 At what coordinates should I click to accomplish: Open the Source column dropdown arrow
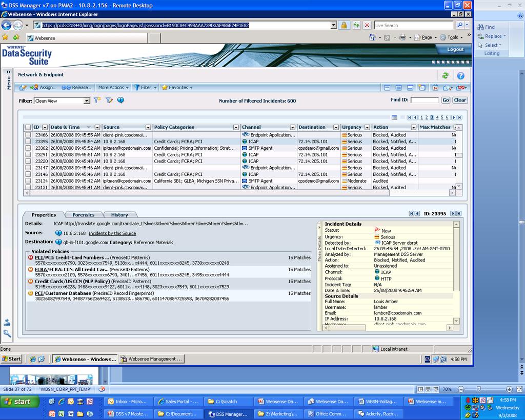(x=148, y=128)
